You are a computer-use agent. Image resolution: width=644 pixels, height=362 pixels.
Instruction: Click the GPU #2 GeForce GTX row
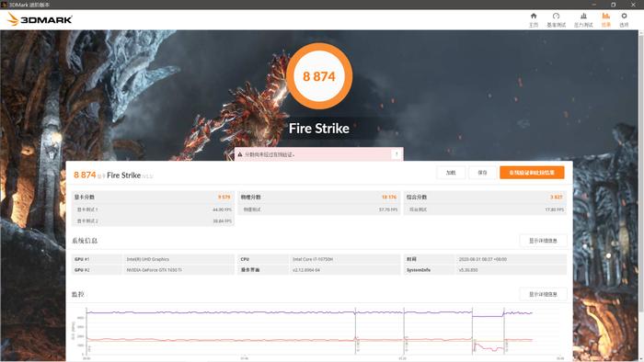pos(153,270)
